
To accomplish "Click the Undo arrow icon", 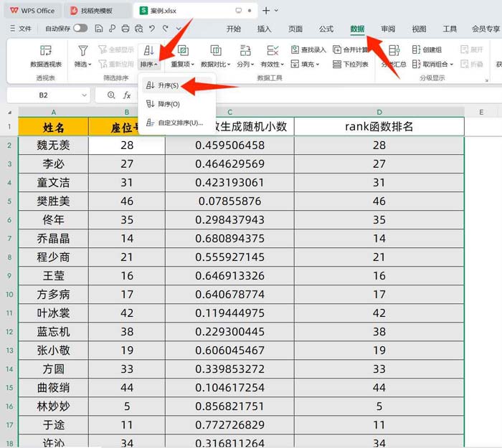I will 152,29.
